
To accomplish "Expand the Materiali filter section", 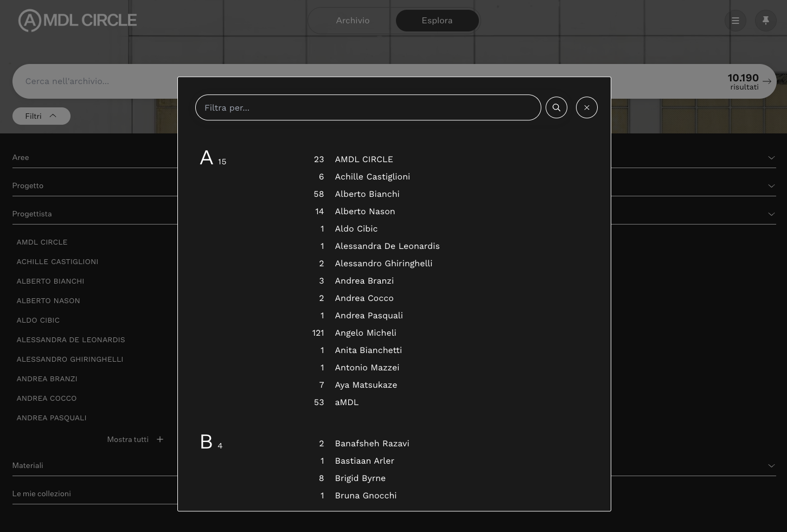I will pyautogui.click(x=771, y=466).
